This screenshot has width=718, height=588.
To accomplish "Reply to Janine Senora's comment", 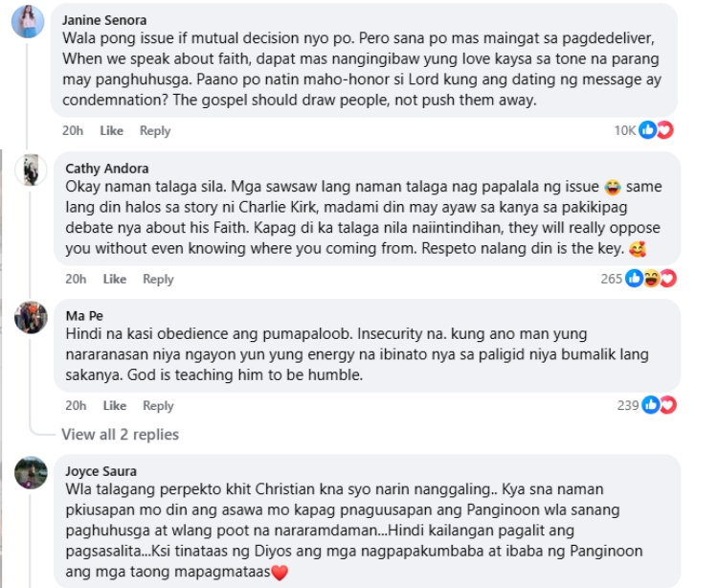I will 155,130.
